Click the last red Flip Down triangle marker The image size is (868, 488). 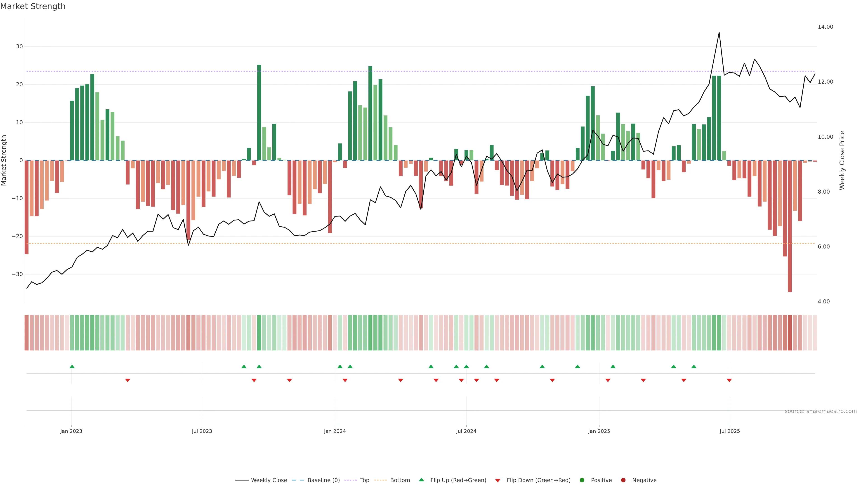coord(729,380)
